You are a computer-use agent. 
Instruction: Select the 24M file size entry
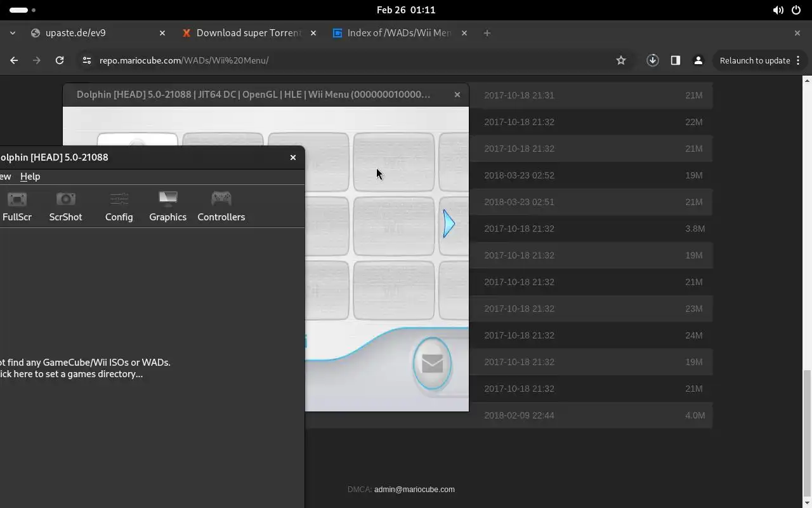[694, 335]
